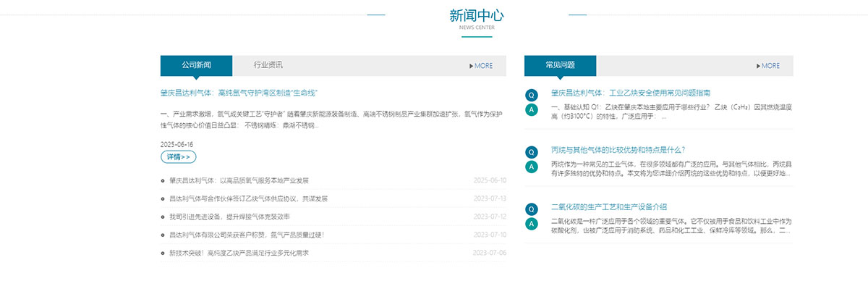This screenshot has height=281, width=868.
Task: Open news 新技术突破！高纯度乙炔产品
Action: pyautogui.click(x=239, y=253)
